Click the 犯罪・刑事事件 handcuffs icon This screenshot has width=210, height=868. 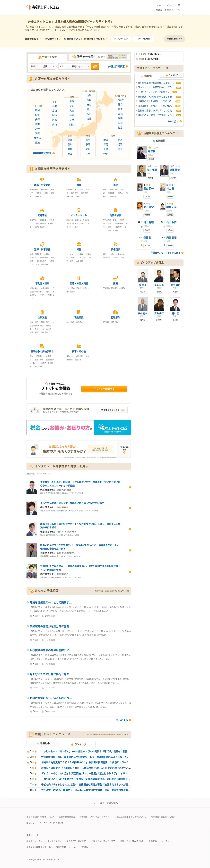42,244
